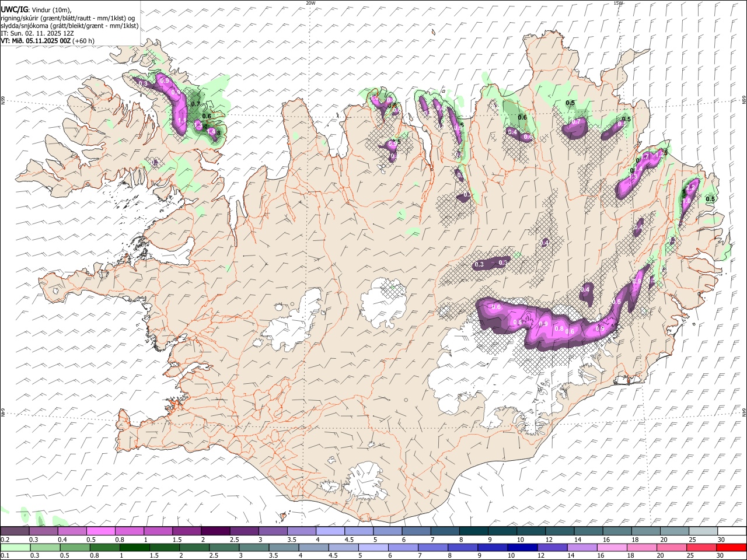Select the 'IT: Sun. 02. 11. 2025 12Z' line
The image size is (747, 560).
point(37,33)
